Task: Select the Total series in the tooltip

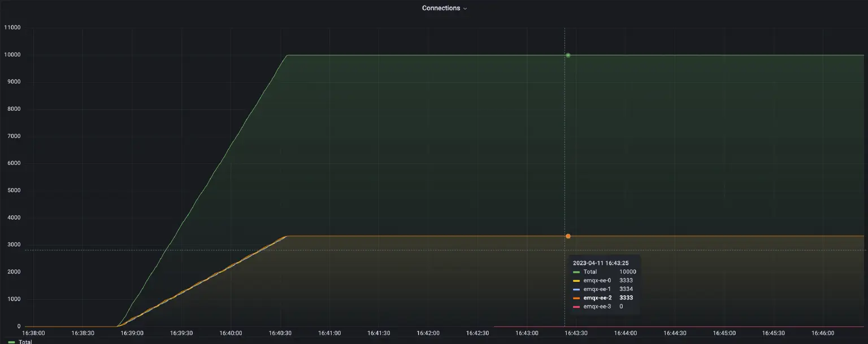Action: pyautogui.click(x=590, y=272)
